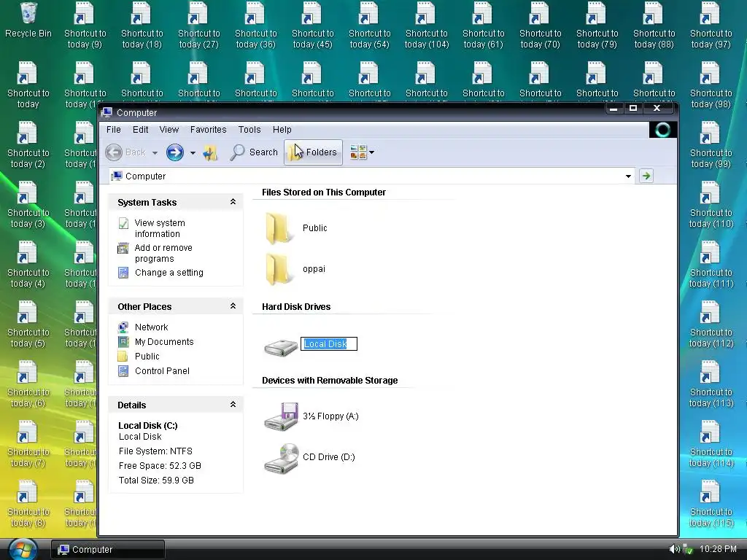
Task: Open the Help menu
Action: [x=282, y=130]
